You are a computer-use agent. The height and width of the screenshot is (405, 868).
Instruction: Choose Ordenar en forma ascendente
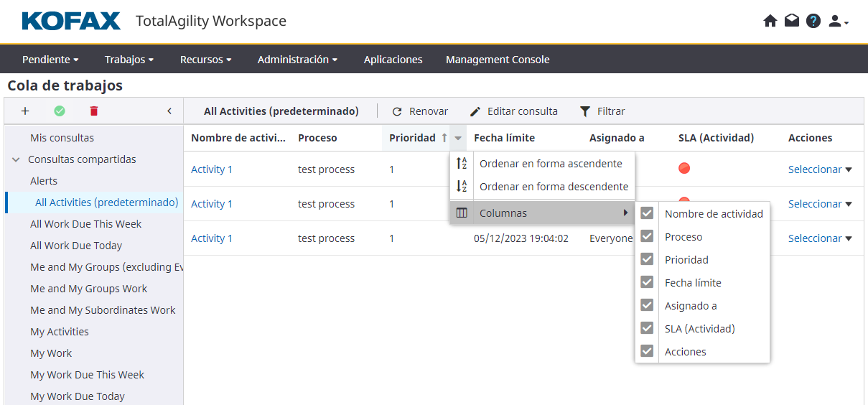[550, 164]
